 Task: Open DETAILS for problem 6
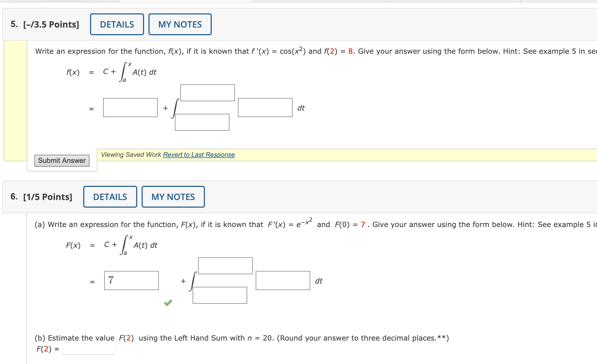tap(110, 197)
